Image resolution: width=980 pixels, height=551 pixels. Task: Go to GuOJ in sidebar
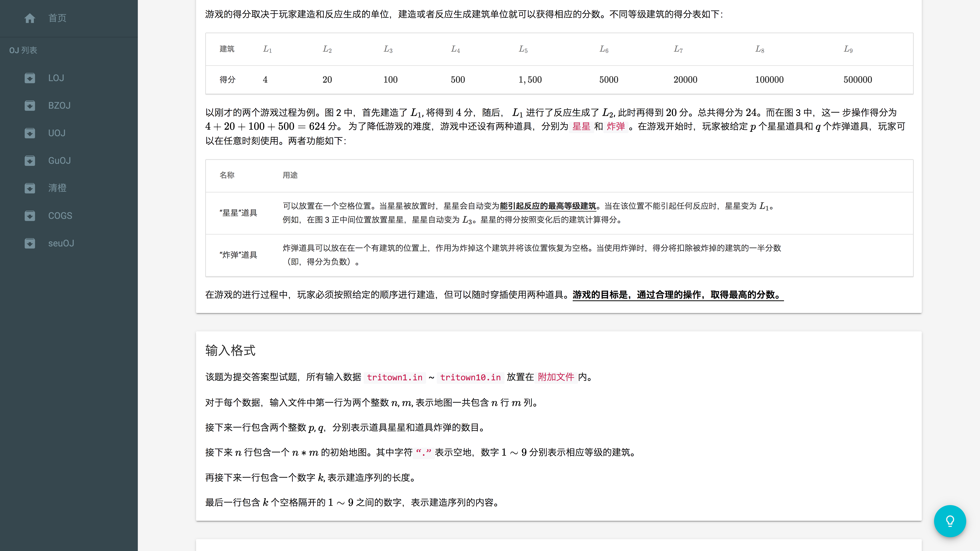coord(59,161)
